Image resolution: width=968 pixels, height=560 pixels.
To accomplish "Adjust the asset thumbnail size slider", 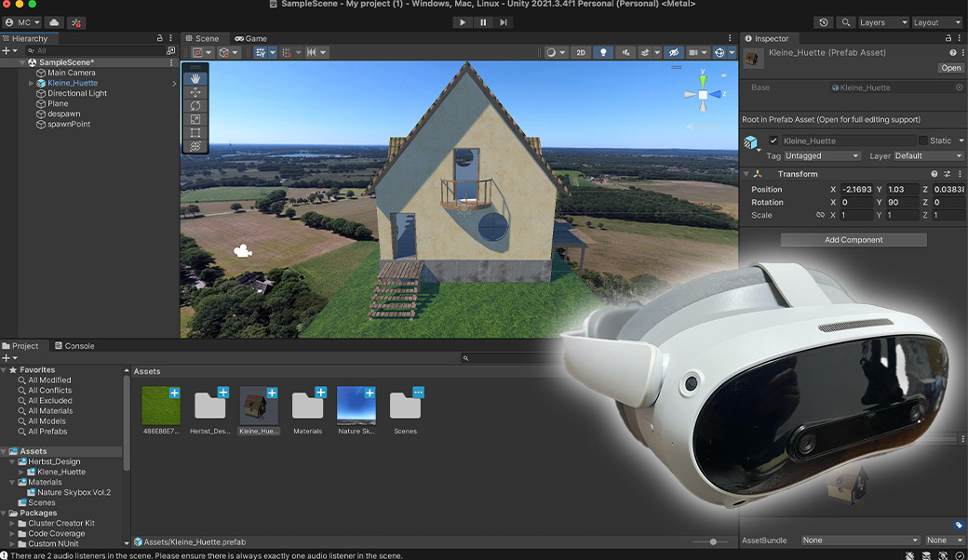I will point(713,541).
